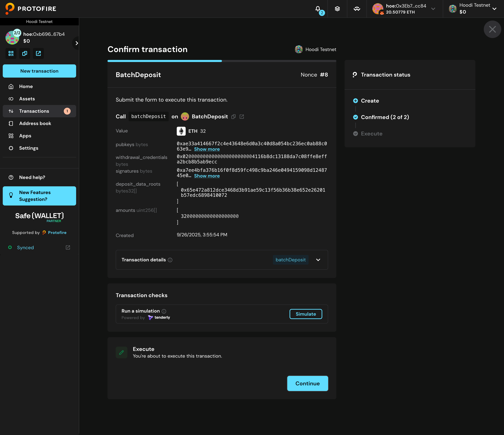504x435 pixels.
Task: Show QR code for Safe address
Action: pos(11,53)
